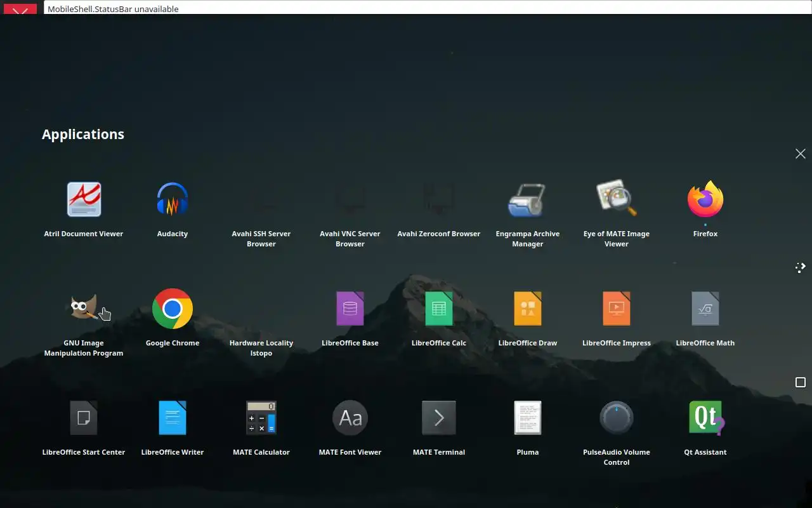Open LibreOffice Start Center icon

click(84, 418)
